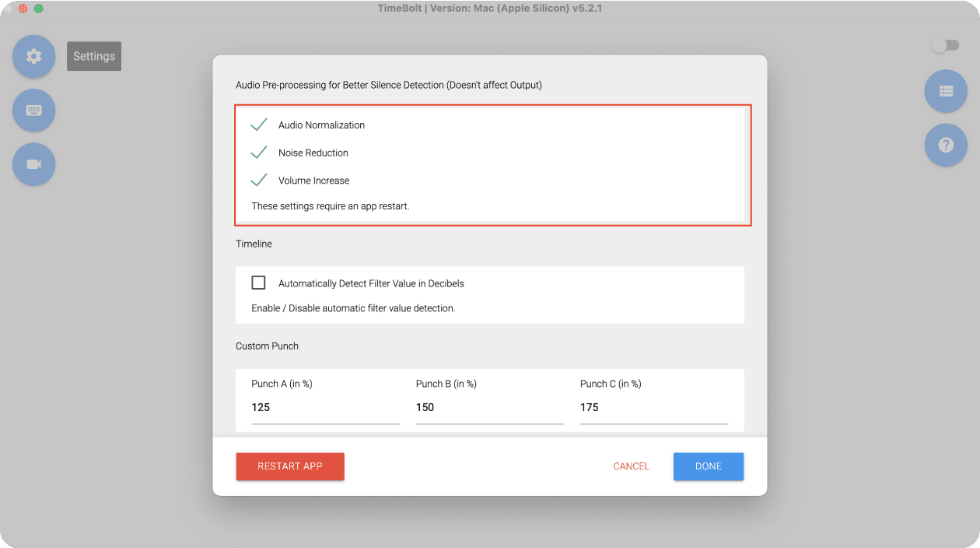
Task: Uncheck Audio Normalization checkmark
Action: tap(259, 125)
